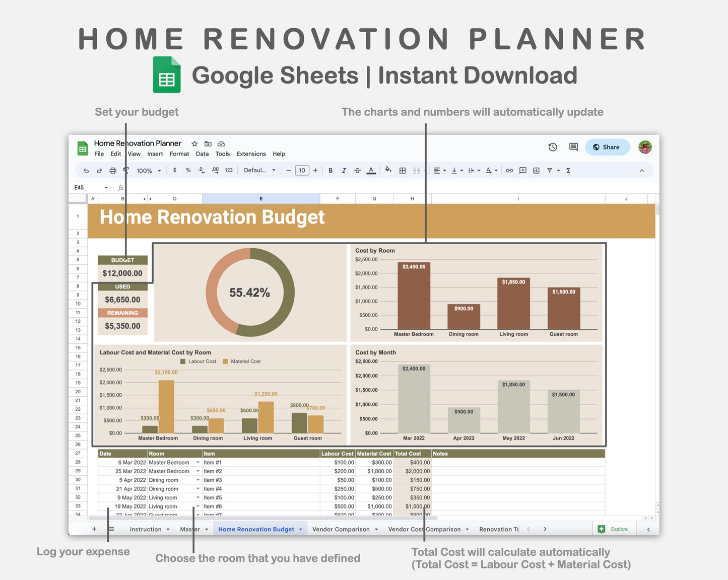Click the Explore button
The width and height of the screenshot is (728, 580).
[614, 529]
